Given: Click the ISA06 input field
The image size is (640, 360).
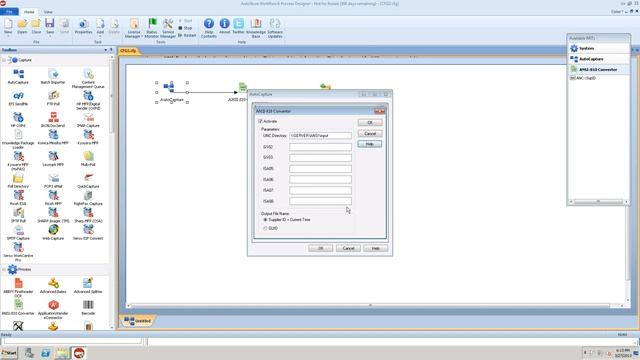Looking at the screenshot, I should (320, 180).
